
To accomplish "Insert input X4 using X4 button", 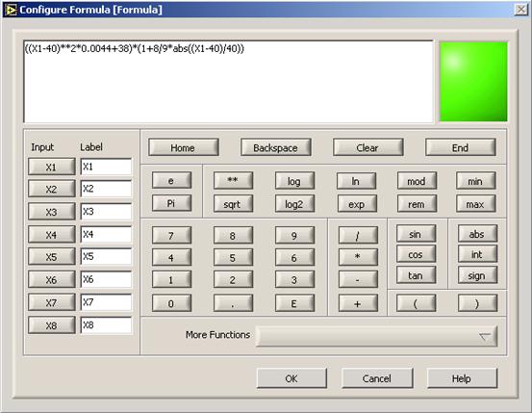I will [x=52, y=234].
